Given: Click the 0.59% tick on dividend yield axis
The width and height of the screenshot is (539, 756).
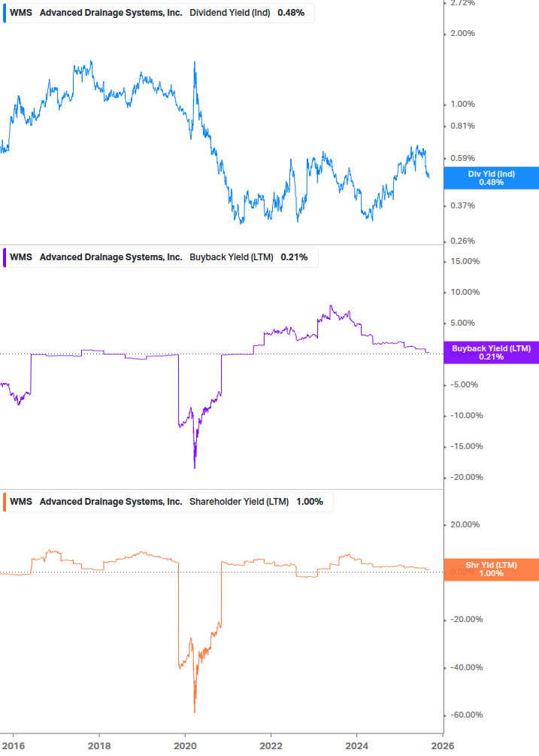Looking at the screenshot, I should 462,158.
